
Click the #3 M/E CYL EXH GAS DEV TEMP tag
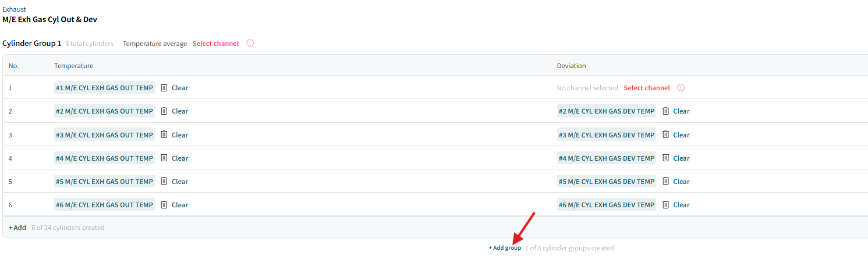[607, 134]
